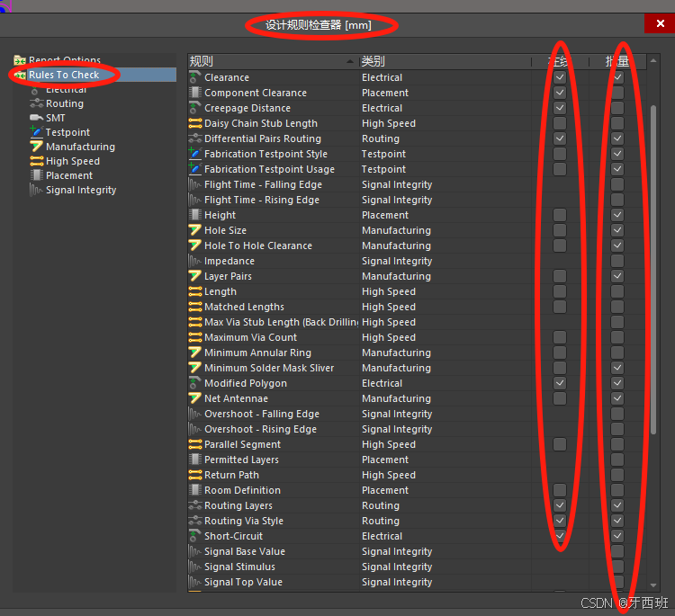Click the Height rule icon
The height and width of the screenshot is (616, 675).
[x=195, y=215]
